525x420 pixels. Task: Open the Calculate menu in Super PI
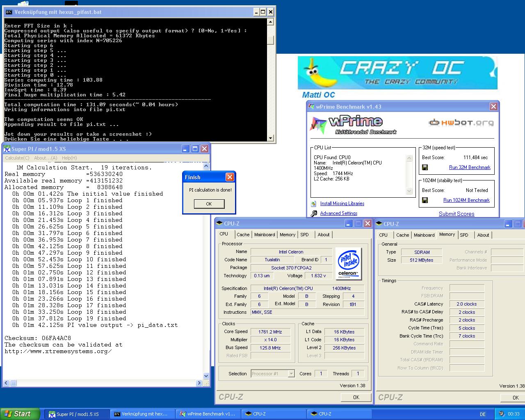[x=17, y=158]
